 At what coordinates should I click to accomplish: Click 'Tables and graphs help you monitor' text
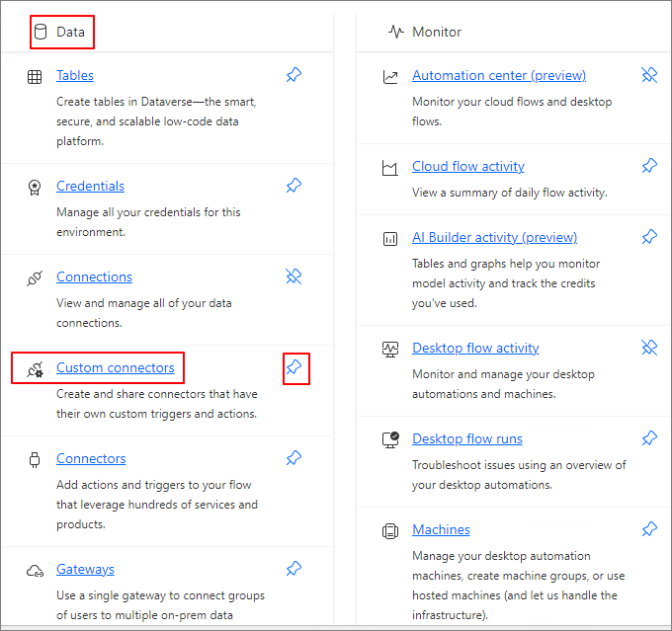[x=506, y=283]
